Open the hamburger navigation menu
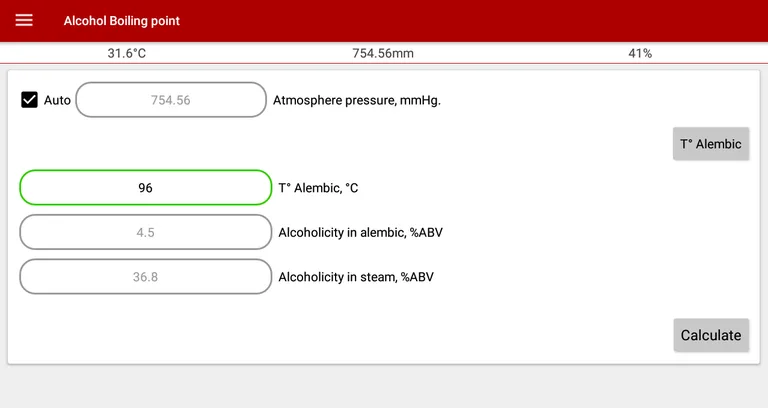This screenshot has height=408, width=768. point(24,21)
